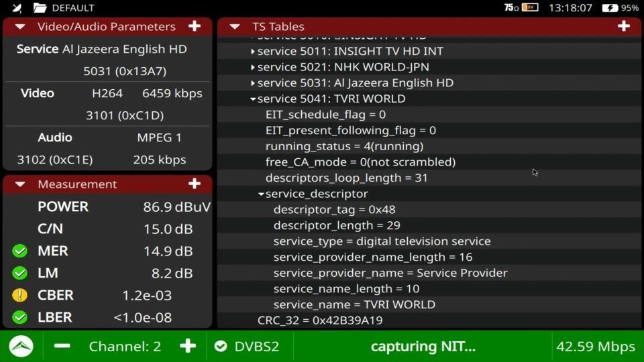Select the POWER 86.9 dBuV measurement
Screen dimensions: 644x362
107,206
